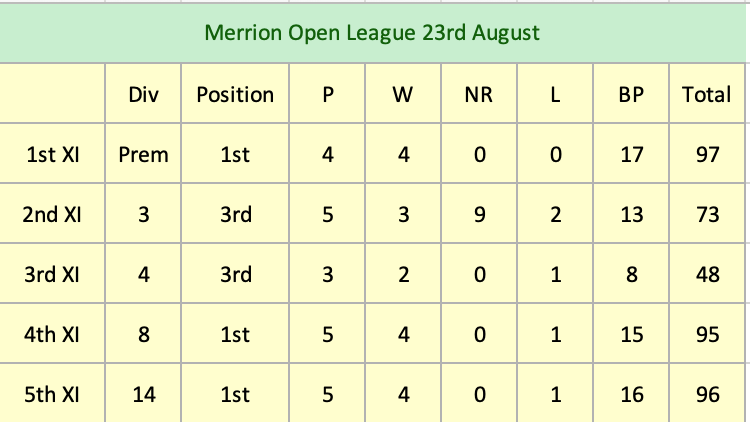This screenshot has width=750, height=422.
Task: Select the 5th XI row label
Action: point(53,395)
